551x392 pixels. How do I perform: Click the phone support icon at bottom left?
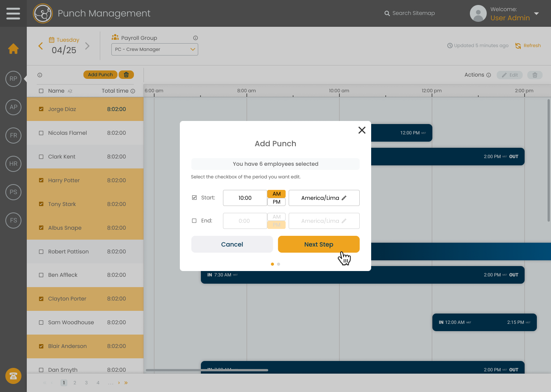(x=13, y=376)
